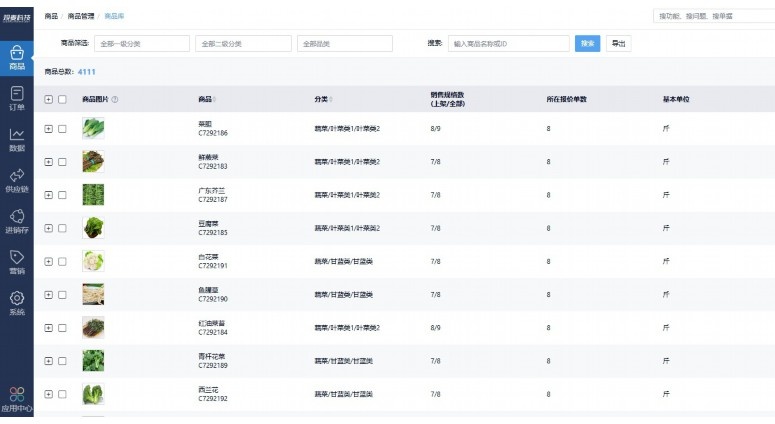The width and height of the screenshot is (775, 424).
Task: Tick the checkbox for row C7292184
Action: point(62,328)
